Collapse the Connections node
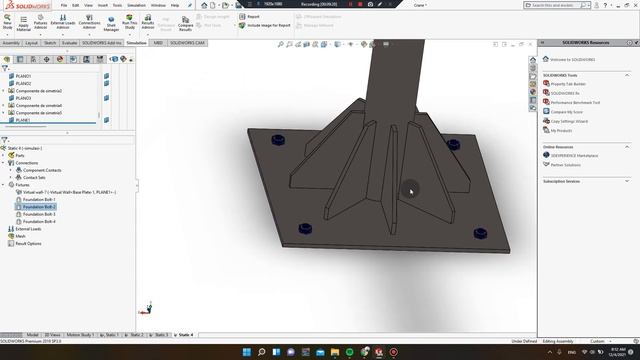Viewport: 640px width, 360px height. click(3, 163)
